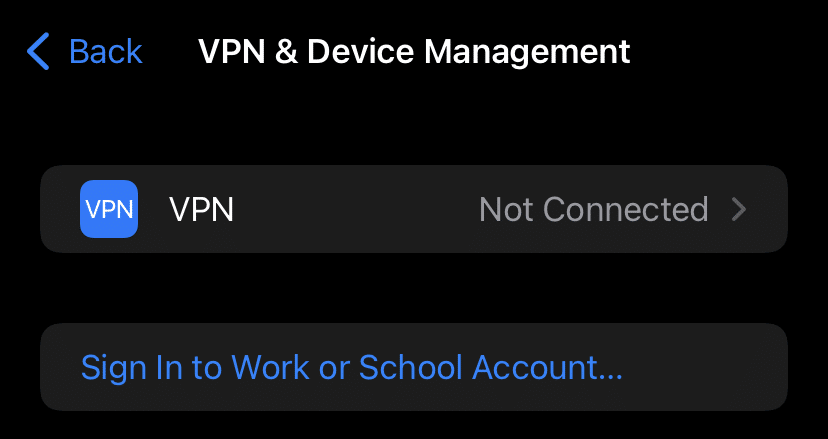This screenshot has width=828, height=439.
Task: Click the Work or School Account sign-in row
Action: point(414,367)
